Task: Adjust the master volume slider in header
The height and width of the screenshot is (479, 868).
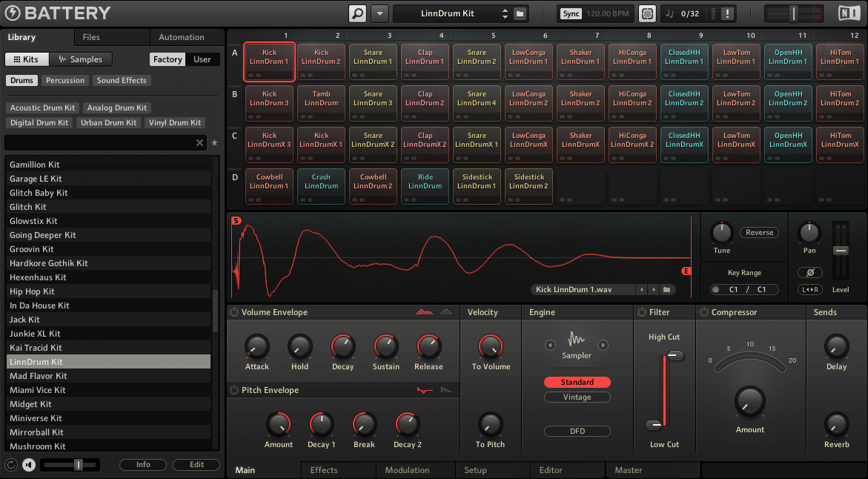Action: coord(794,13)
